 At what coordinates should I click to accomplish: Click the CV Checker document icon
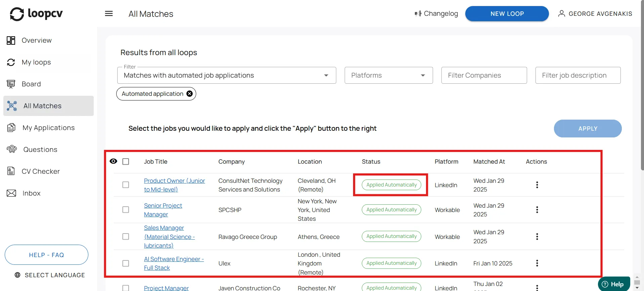(x=11, y=171)
